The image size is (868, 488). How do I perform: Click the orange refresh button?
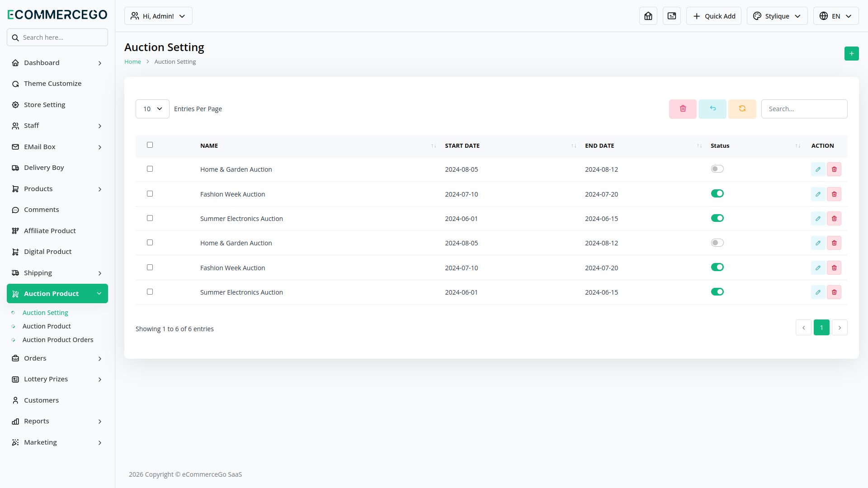742,109
